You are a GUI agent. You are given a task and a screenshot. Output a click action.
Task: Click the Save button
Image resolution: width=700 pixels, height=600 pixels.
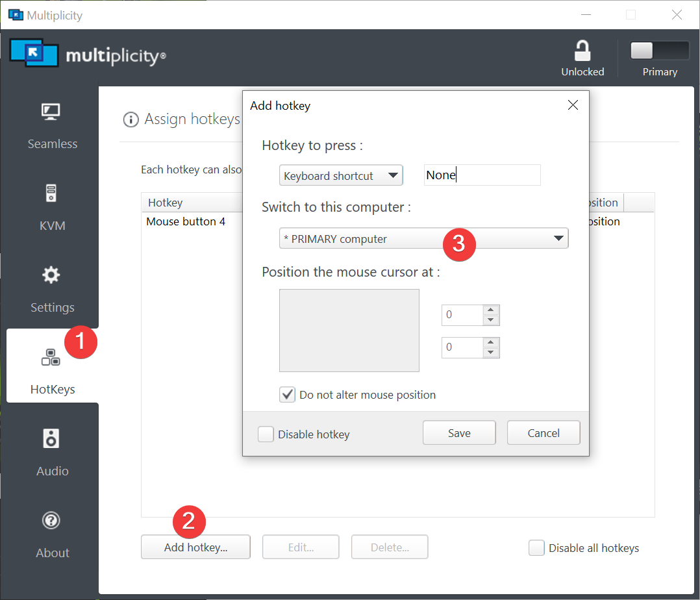pyautogui.click(x=459, y=432)
